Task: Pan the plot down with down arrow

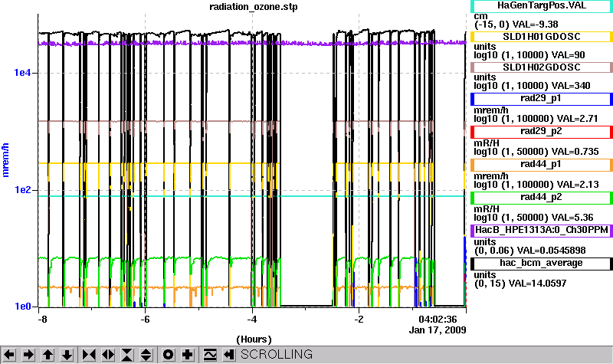Action: pos(67,355)
